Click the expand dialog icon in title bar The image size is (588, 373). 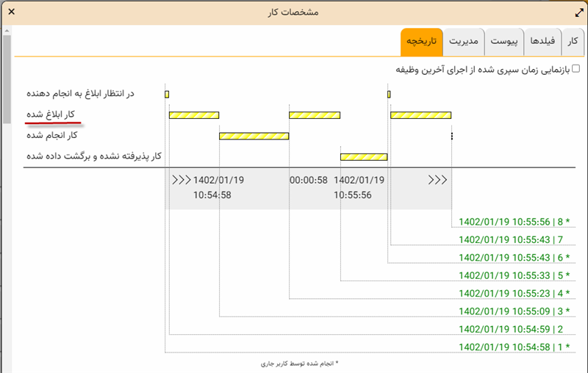[577, 12]
